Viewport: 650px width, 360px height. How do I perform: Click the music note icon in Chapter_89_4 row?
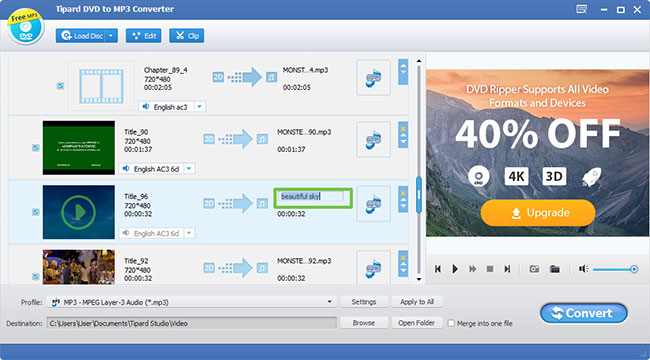[272, 77]
